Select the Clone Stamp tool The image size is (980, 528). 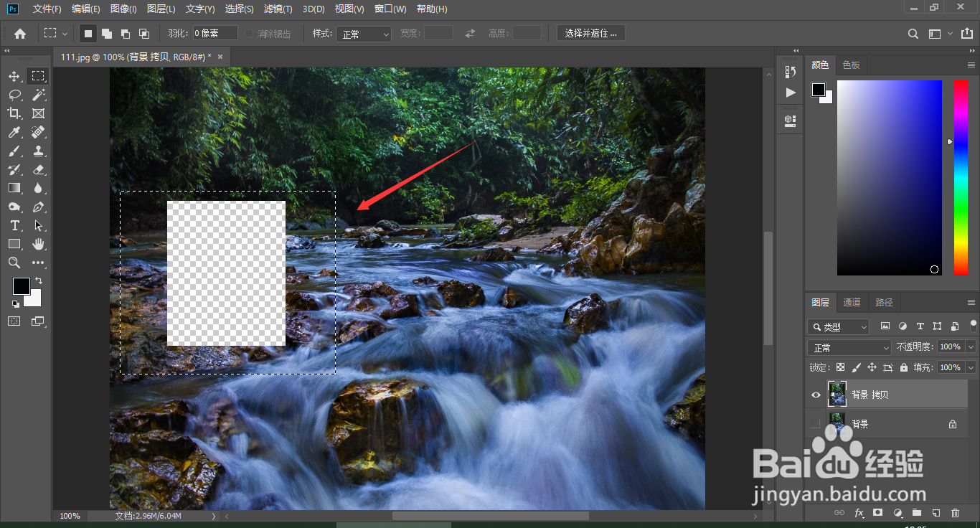pos(39,151)
